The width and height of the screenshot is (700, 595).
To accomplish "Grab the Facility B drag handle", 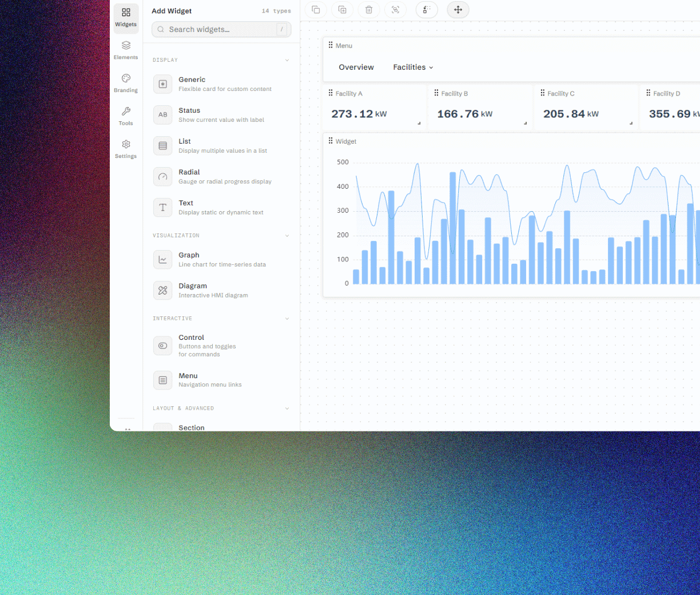I will pyautogui.click(x=436, y=93).
